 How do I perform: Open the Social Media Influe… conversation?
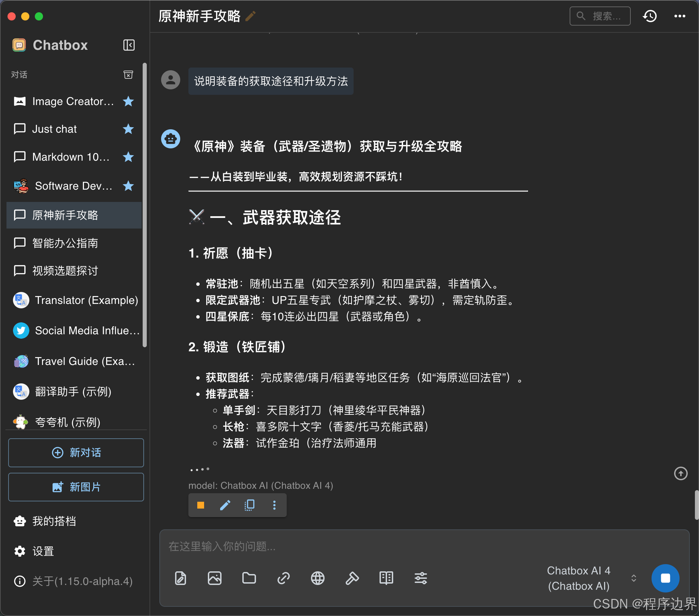(x=74, y=331)
